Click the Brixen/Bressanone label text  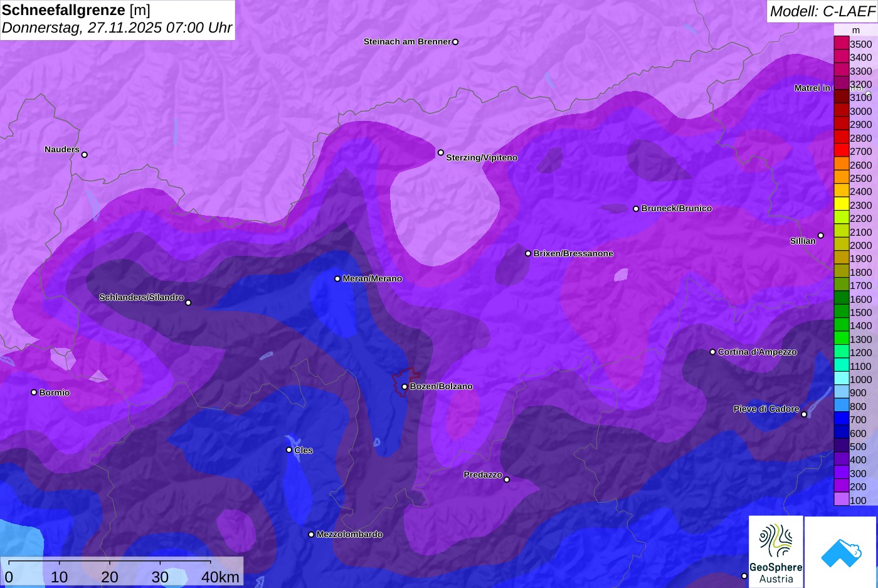click(573, 253)
